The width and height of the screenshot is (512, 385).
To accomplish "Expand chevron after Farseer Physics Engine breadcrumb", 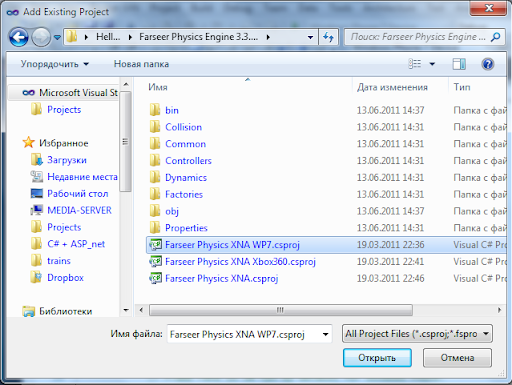I will pos(268,37).
